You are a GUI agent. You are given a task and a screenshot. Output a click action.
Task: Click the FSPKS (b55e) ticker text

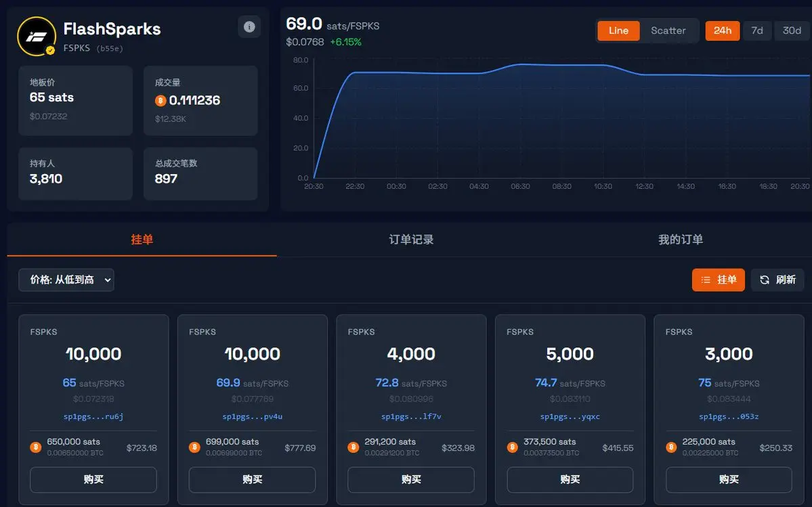click(x=93, y=48)
